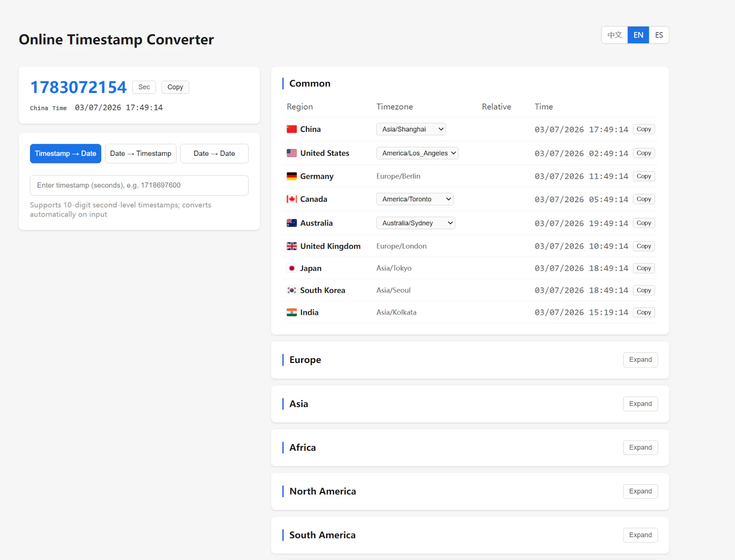Image resolution: width=735 pixels, height=560 pixels.
Task: Copy the South Korea row time
Action: click(x=644, y=290)
